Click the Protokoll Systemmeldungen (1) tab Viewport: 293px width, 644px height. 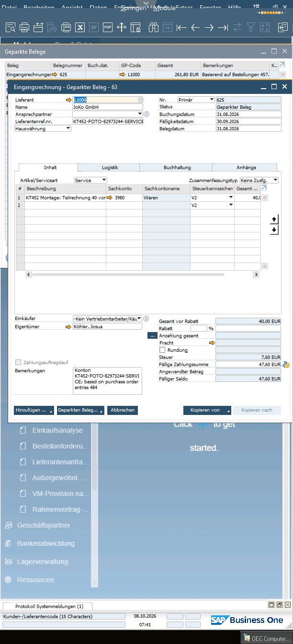point(48,606)
